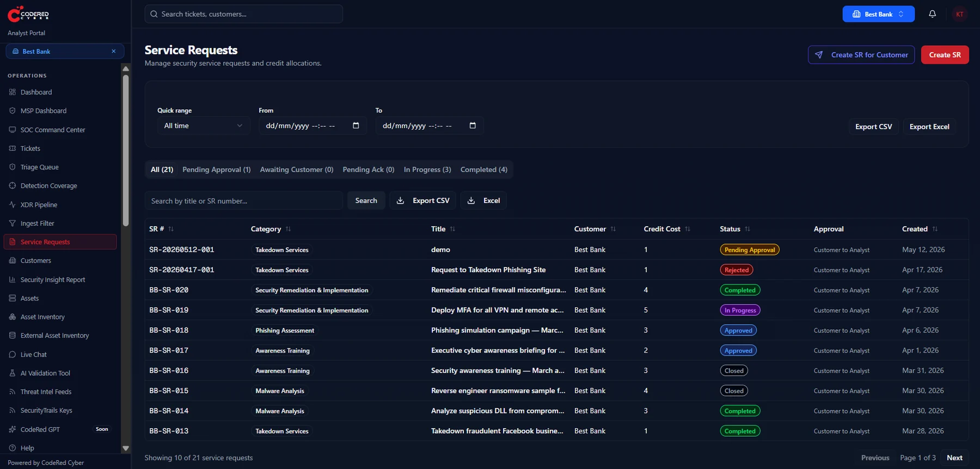Click the Excel download button
Screen dimensions: 980x469
483,201
